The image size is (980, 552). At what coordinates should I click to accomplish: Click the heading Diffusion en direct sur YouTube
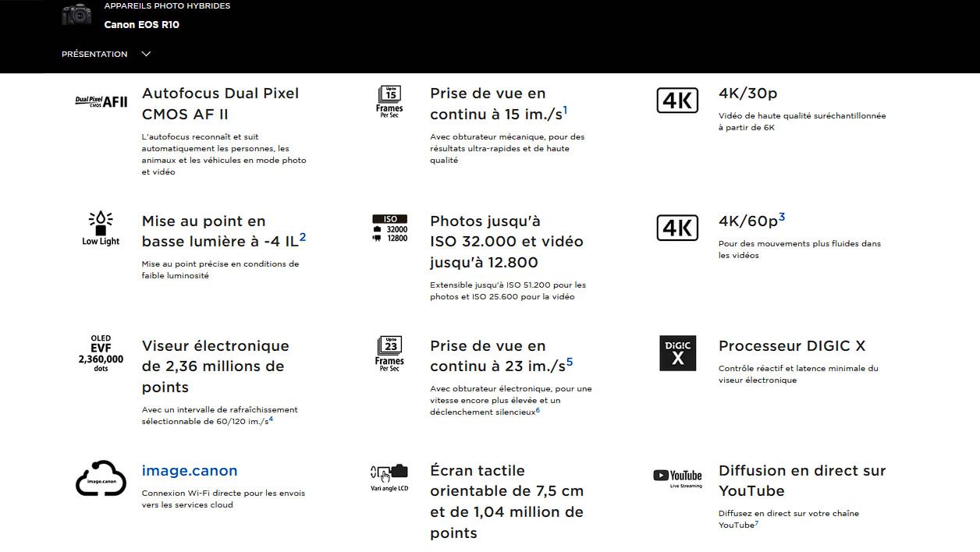802,481
